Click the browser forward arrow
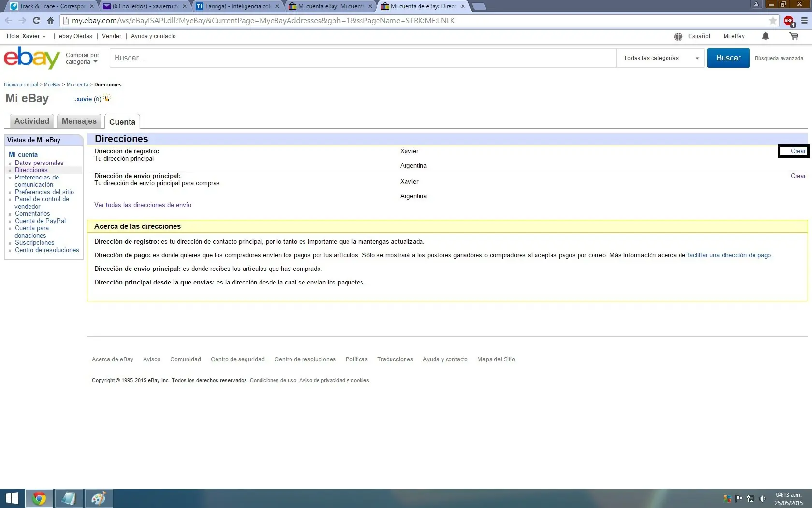The width and height of the screenshot is (812, 508). (22, 20)
